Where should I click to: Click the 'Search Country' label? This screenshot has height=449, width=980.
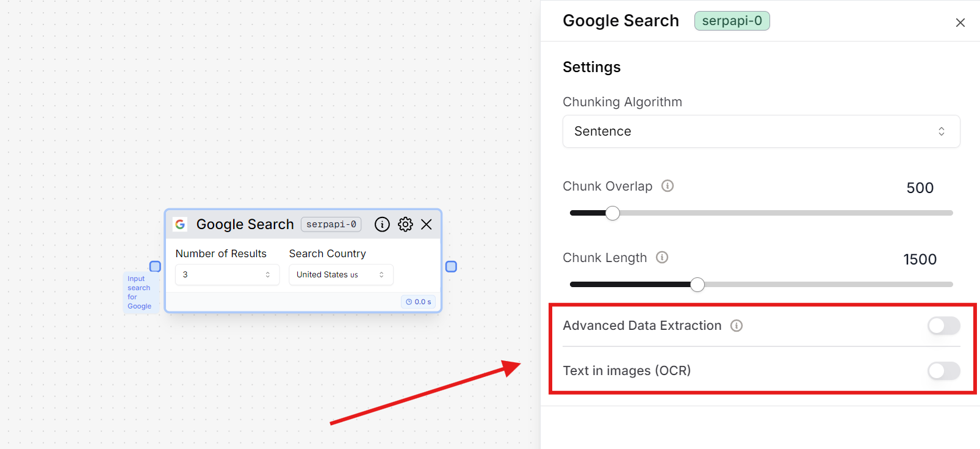coord(328,254)
